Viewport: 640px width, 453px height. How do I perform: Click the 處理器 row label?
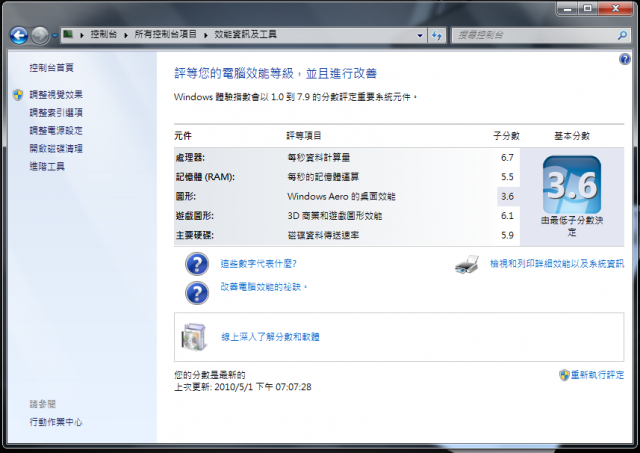[190, 158]
